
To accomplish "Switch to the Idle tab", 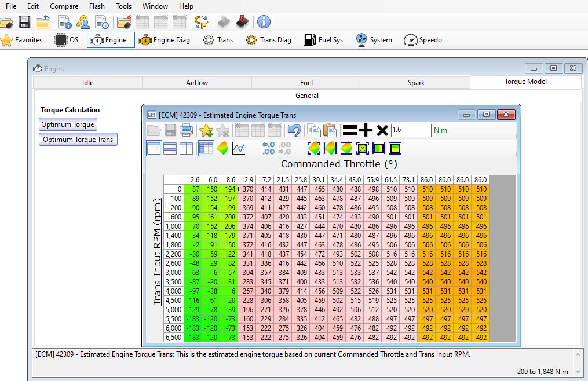I will click(x=87, y=82).
